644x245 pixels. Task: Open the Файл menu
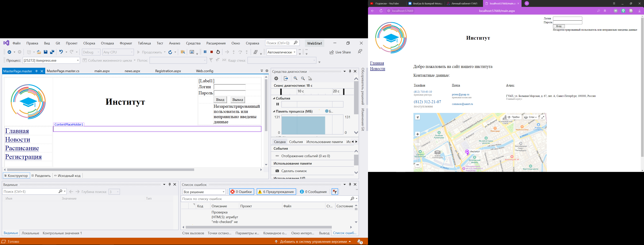16,43
